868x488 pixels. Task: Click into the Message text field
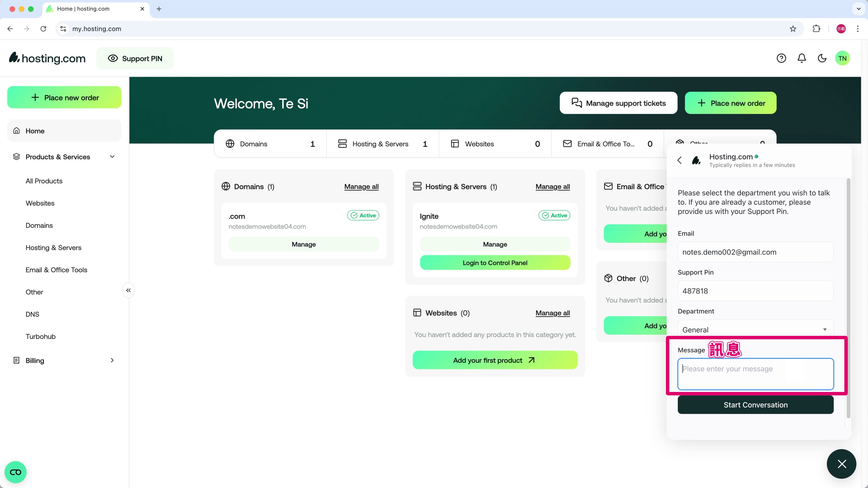755,374
